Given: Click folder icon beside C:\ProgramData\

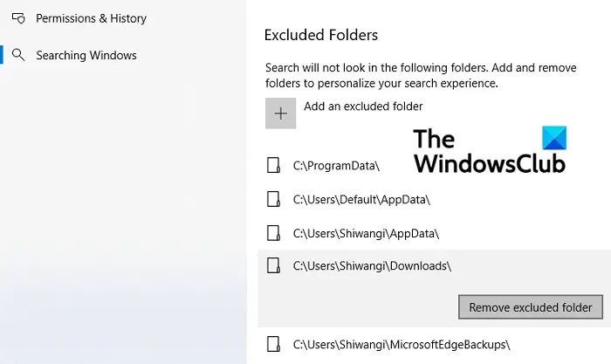Looking at the screenshot, I should (x=273, y=165).
